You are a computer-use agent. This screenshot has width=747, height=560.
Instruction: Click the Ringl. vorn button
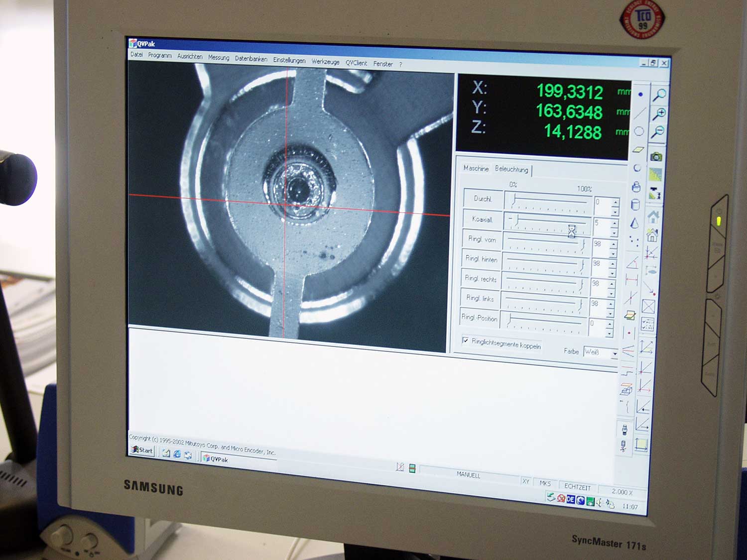(x=482, y=239)
